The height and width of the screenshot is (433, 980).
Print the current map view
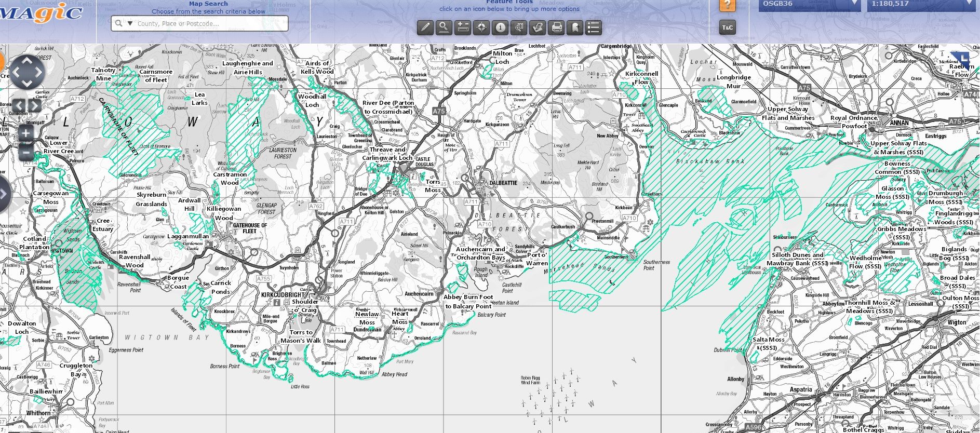click(556, 28)
